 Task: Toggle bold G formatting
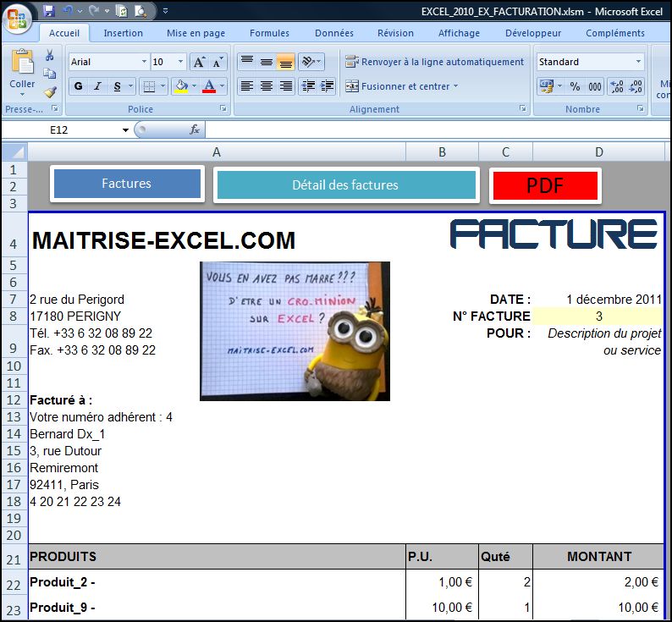pyautogui.click(x=79, y=86)
